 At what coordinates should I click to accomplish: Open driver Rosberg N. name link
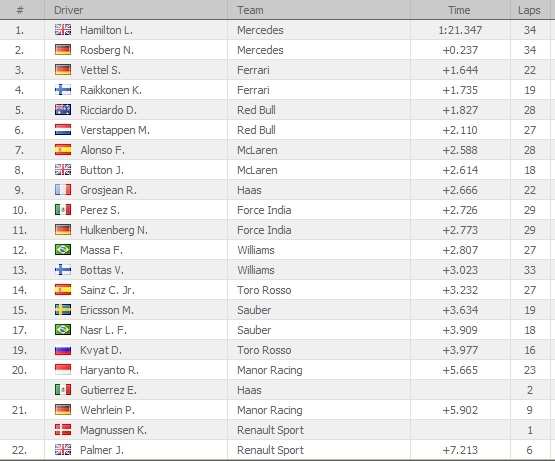point(107,50)
